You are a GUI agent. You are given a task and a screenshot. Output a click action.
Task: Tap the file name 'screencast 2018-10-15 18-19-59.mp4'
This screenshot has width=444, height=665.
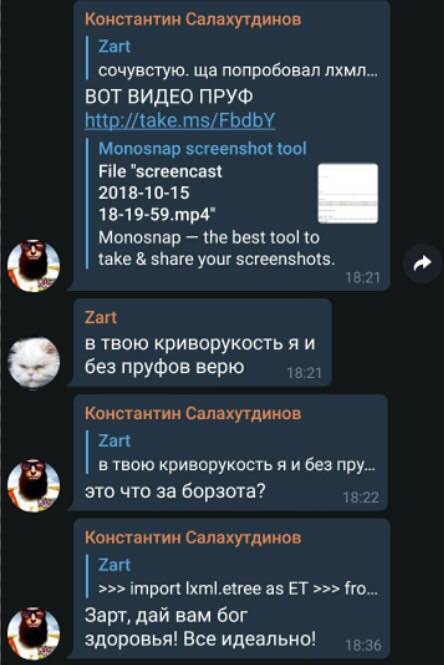pos(160,193)
